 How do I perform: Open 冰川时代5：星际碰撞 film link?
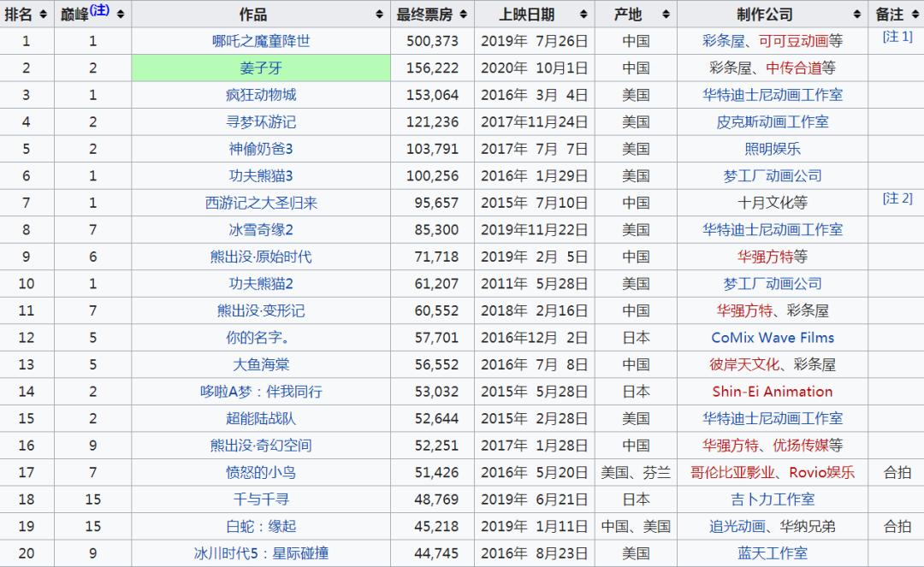261,553
